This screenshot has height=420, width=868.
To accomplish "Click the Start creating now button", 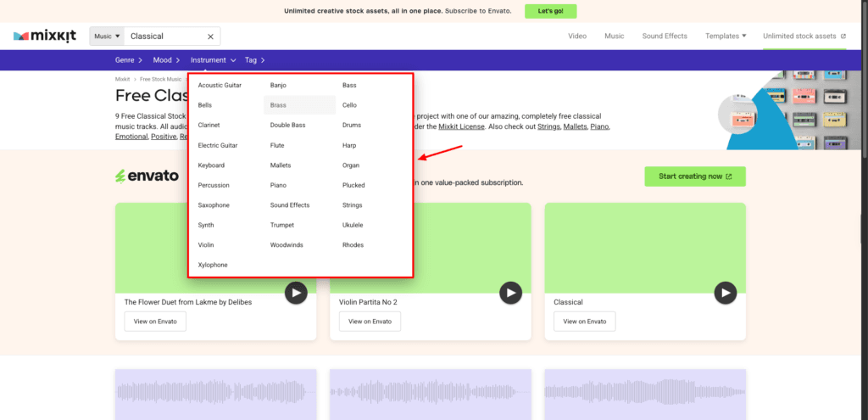I will tap(695, 176).
